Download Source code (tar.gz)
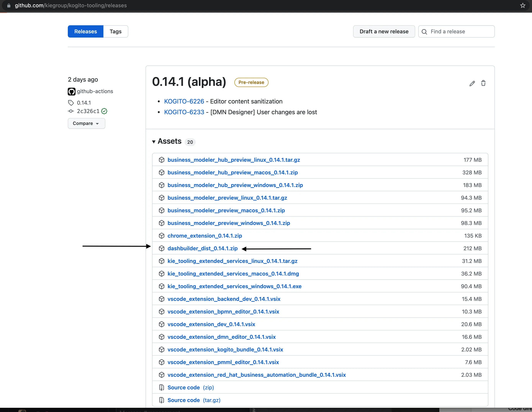Image resolution: width=532 pixels, height=412 pixels. point(194,400)
